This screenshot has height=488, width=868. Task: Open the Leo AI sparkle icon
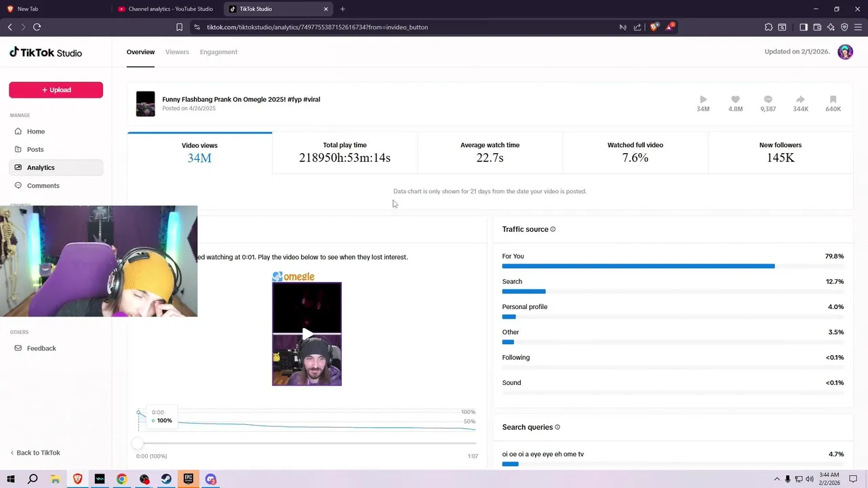click(x=831, y=27)
